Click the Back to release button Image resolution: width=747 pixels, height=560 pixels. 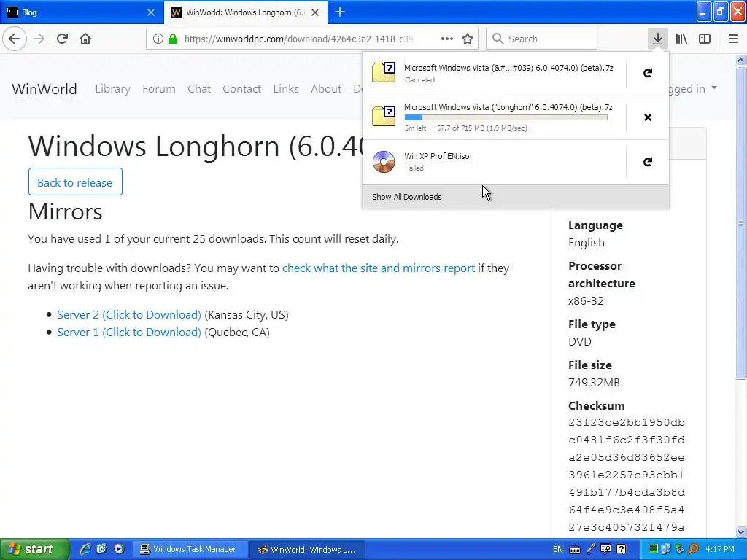click(x=75, y=182)
